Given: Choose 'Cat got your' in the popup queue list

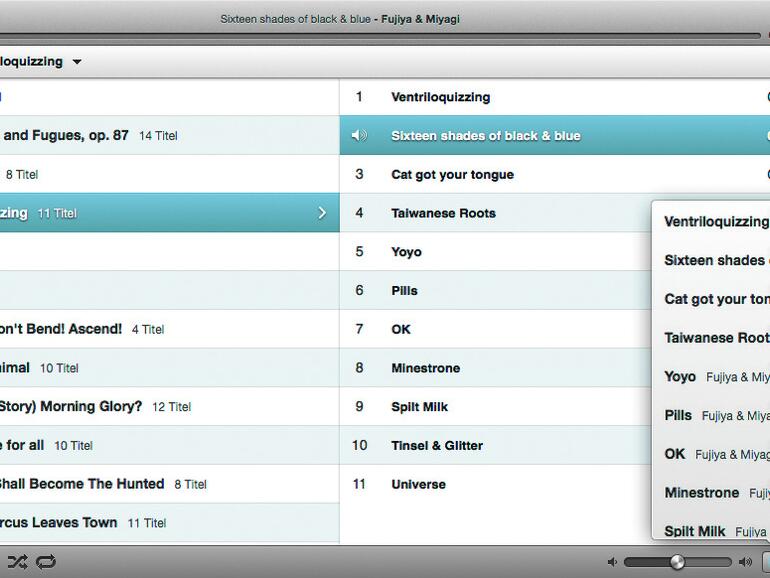Looking at the screenshot, I should [712, 299].
